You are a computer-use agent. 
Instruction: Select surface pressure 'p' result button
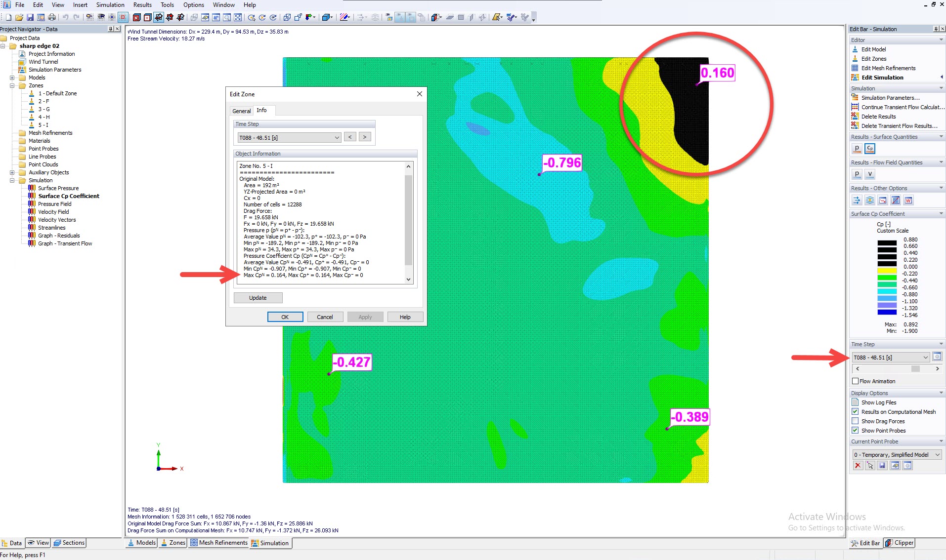[x=857, y=148]
